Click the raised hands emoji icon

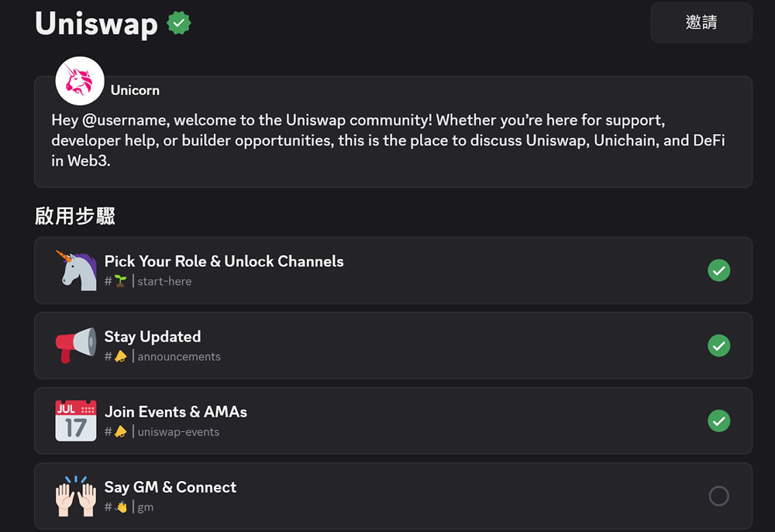click(76, 496)
